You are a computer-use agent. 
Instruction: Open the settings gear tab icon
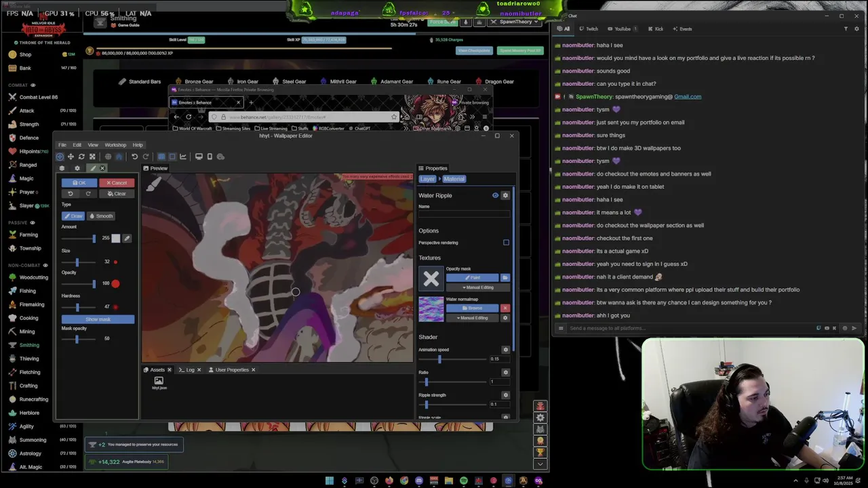[77, 168]
